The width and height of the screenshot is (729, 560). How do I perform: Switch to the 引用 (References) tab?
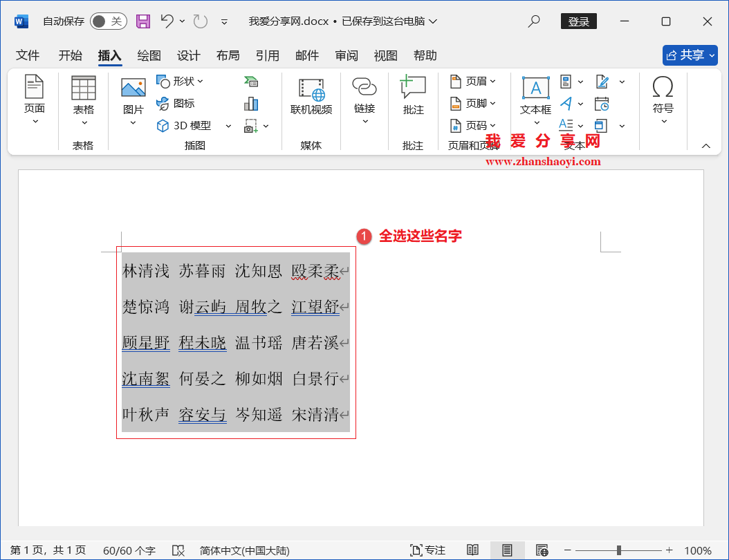click(x=268, y=55)
